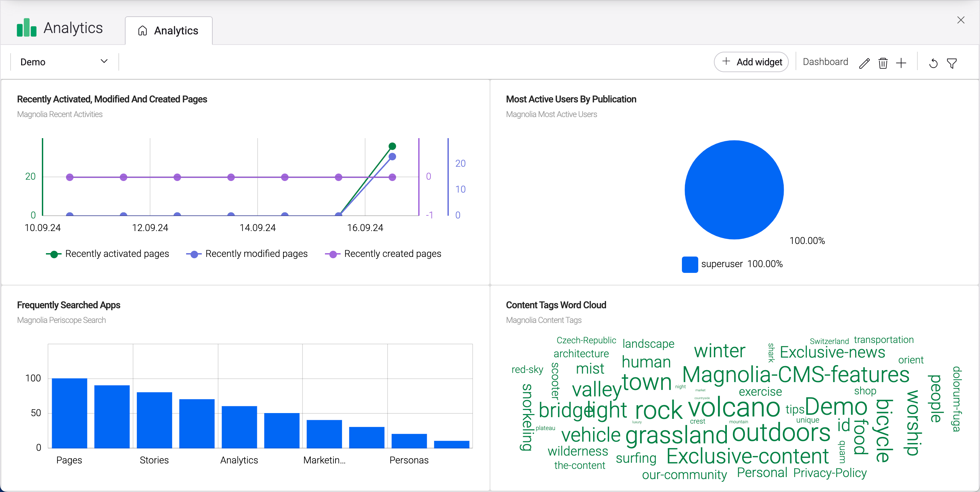Viewport: 980px width, 492px height.
Task: Click the 100.00% pie chart label
Action: coord(807,241)
